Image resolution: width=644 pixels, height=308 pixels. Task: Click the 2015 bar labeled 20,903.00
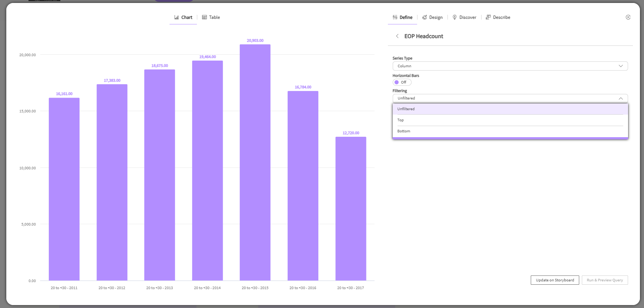[x=255, y=163]
